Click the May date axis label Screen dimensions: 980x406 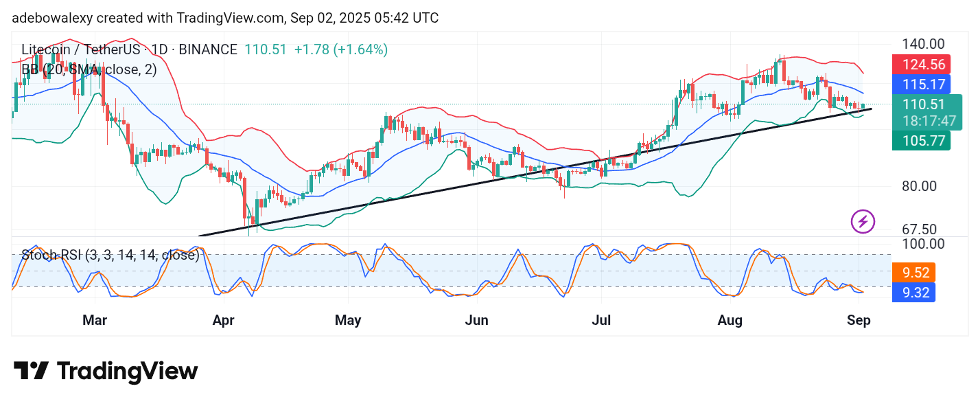coord(348,320)
